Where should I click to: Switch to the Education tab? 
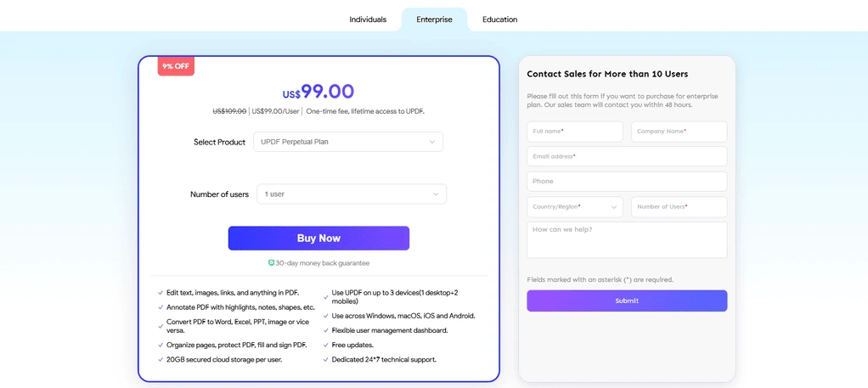[x=499, y=20]
